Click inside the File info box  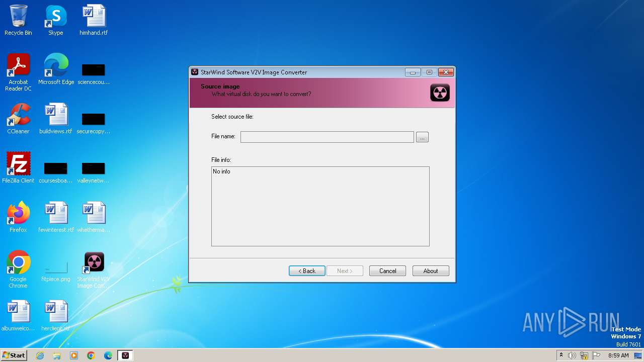320,207
